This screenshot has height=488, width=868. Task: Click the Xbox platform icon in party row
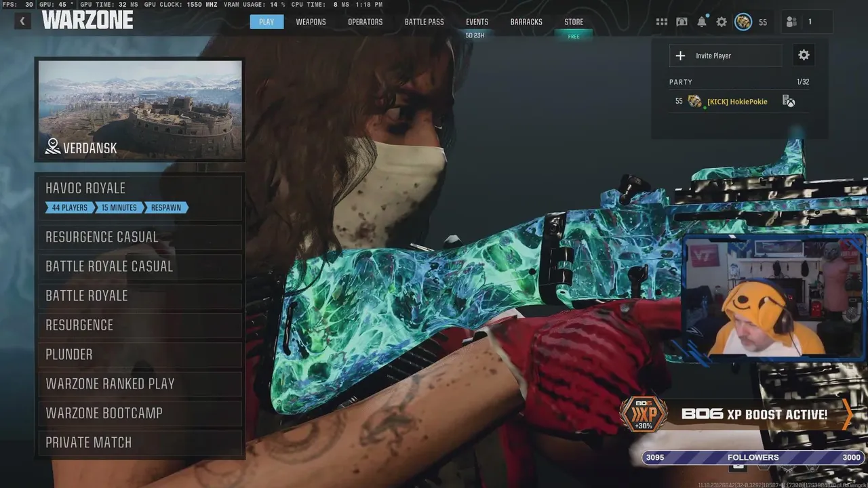789,101
